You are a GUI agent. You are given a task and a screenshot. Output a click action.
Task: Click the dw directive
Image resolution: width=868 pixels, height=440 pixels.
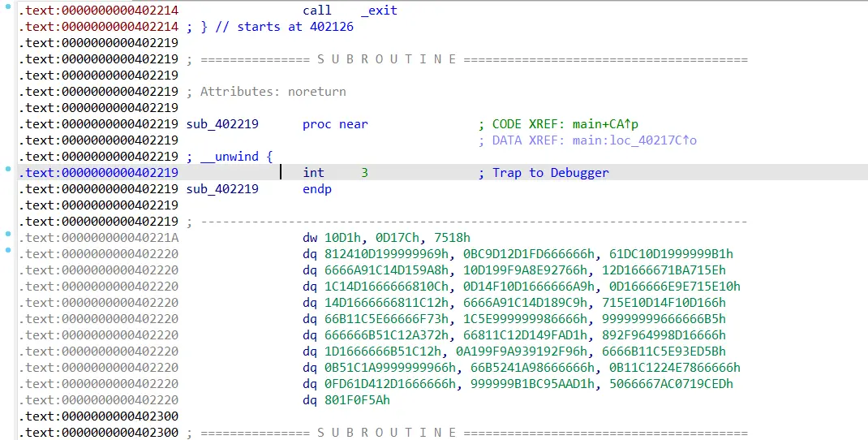pyautogui.click(x=310, y=238)
